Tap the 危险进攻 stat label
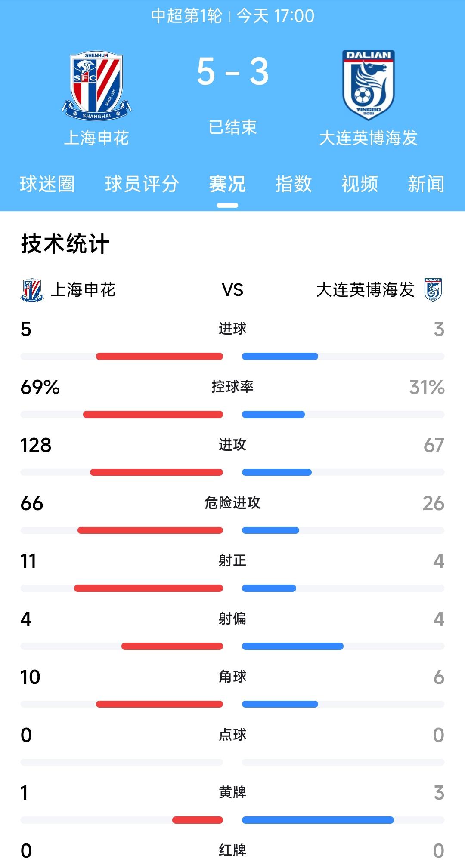Screen dimensions: 465x868 pos(232,502)
